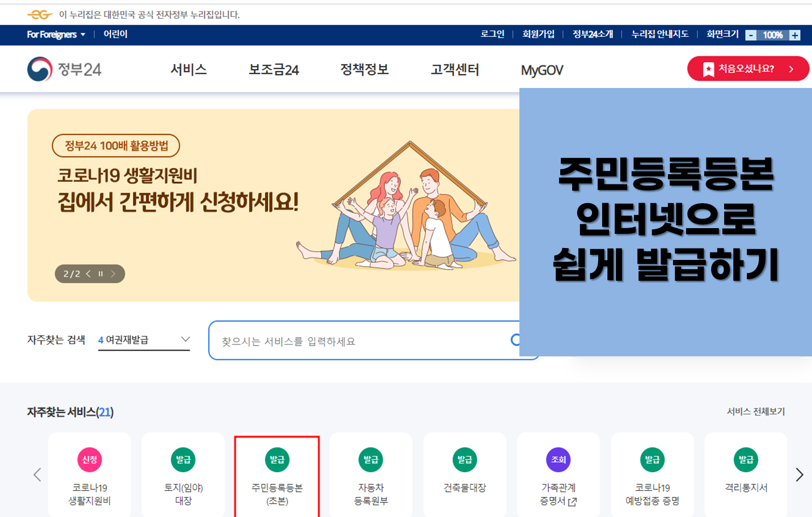Select the 코로나19 예방접종 증명 icon

point(652,474)
